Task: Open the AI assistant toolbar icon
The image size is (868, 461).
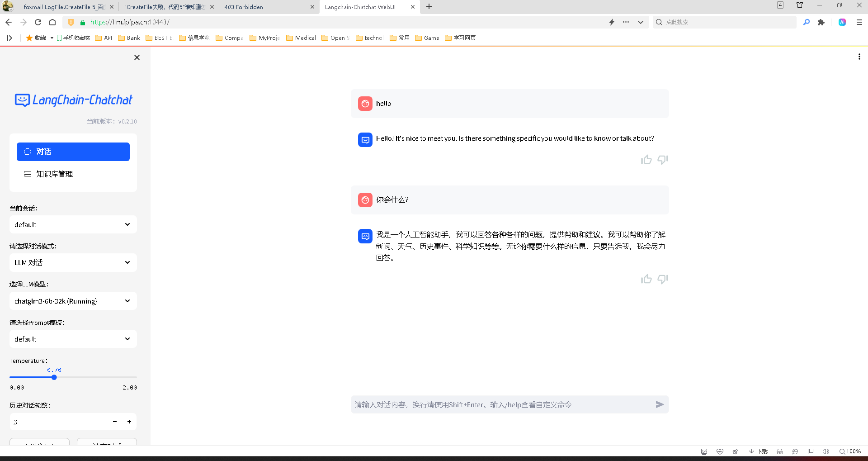Action: click(x=842, y=22)
